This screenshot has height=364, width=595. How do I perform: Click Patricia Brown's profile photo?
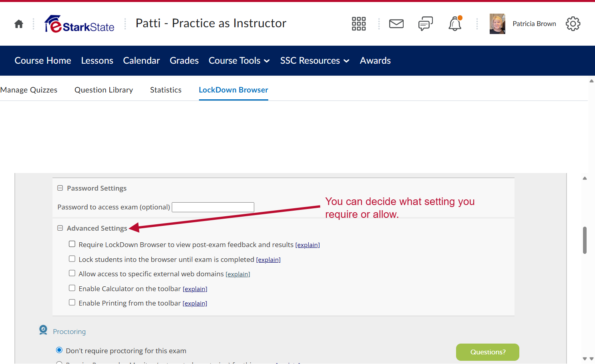tap(497, 24)
